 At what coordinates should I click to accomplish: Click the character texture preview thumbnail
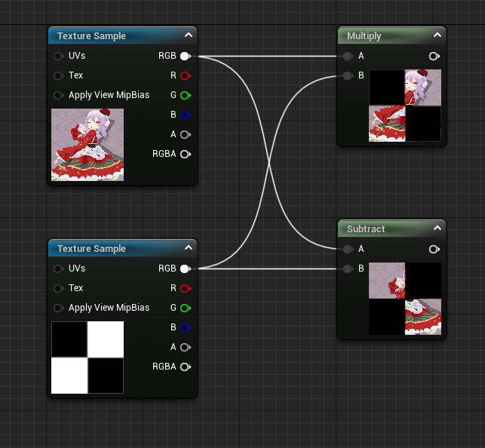pos(87,145)
